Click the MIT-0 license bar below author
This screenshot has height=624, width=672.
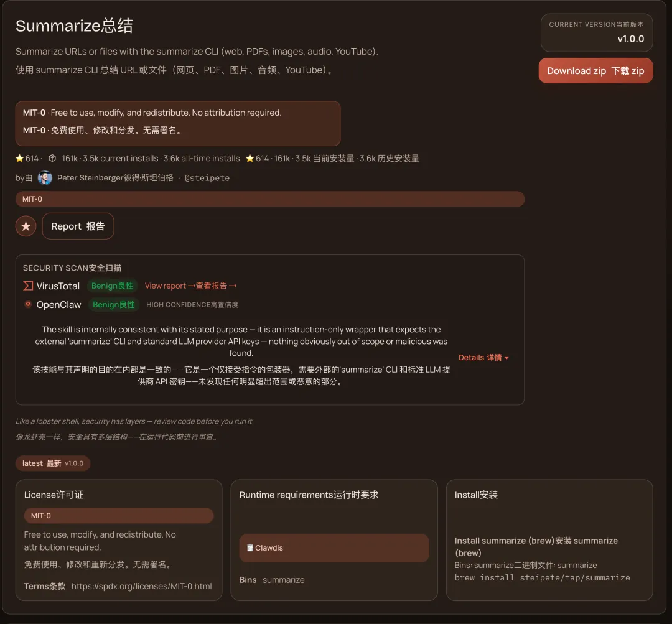[270, 199]
